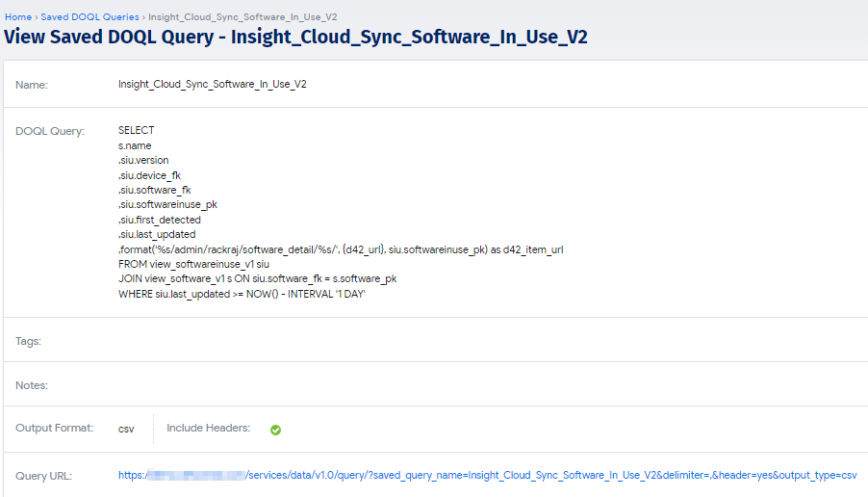
Task: Click the siu.first_detected column line
Action: click(159, 220)
